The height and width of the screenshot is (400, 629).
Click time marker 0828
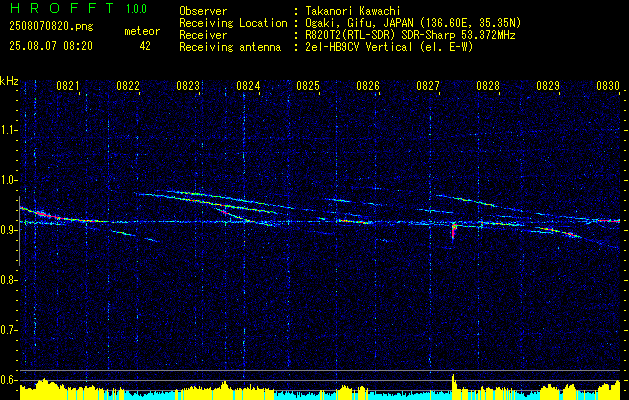pos(488,86)
